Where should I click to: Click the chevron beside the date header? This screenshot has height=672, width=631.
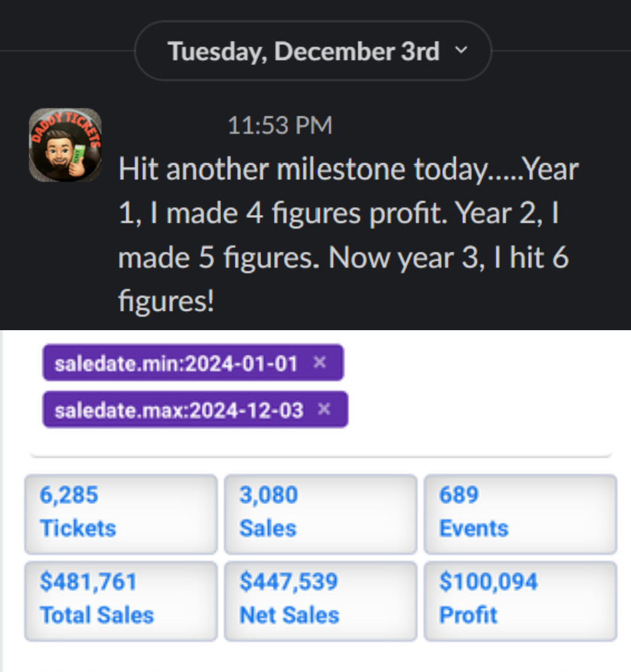[x=461, y=51]
